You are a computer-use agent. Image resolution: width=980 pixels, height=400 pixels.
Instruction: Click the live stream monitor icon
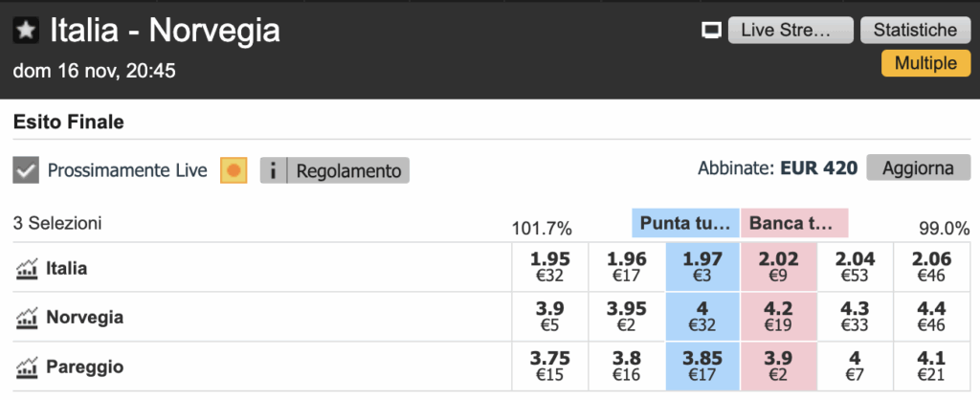pyautogui.click(x=711, y=31)
